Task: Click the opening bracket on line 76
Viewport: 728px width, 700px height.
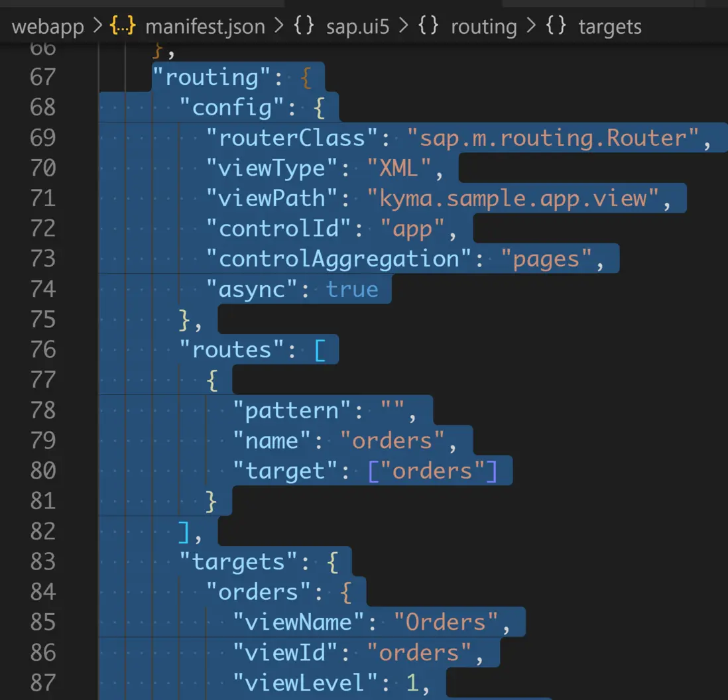Action: click(x=320, y=350)
